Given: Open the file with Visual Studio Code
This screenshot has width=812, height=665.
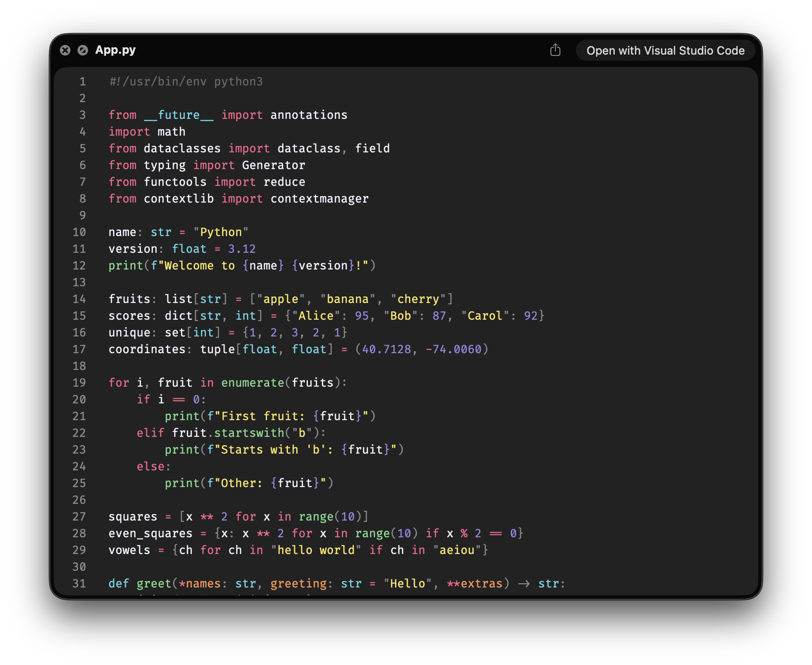Looking at the screenshot, I should pyautogui.click(x=665, y=50).
